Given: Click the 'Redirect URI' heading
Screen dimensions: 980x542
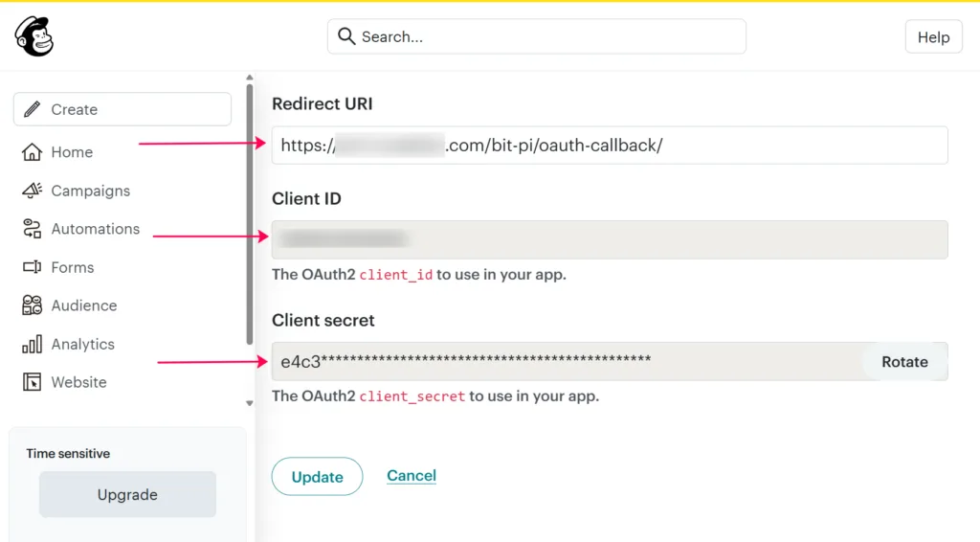Looking at the screenshot, I should (322, 103).
